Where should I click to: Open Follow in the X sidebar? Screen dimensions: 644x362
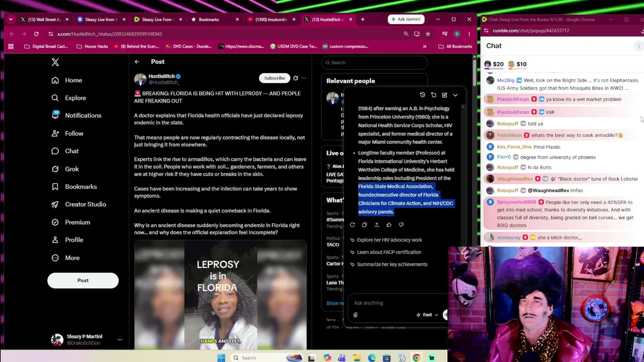point(67,134)
